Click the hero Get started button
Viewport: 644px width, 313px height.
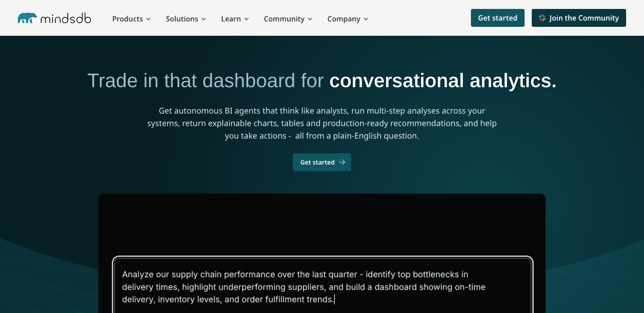(x=322, y=162)
